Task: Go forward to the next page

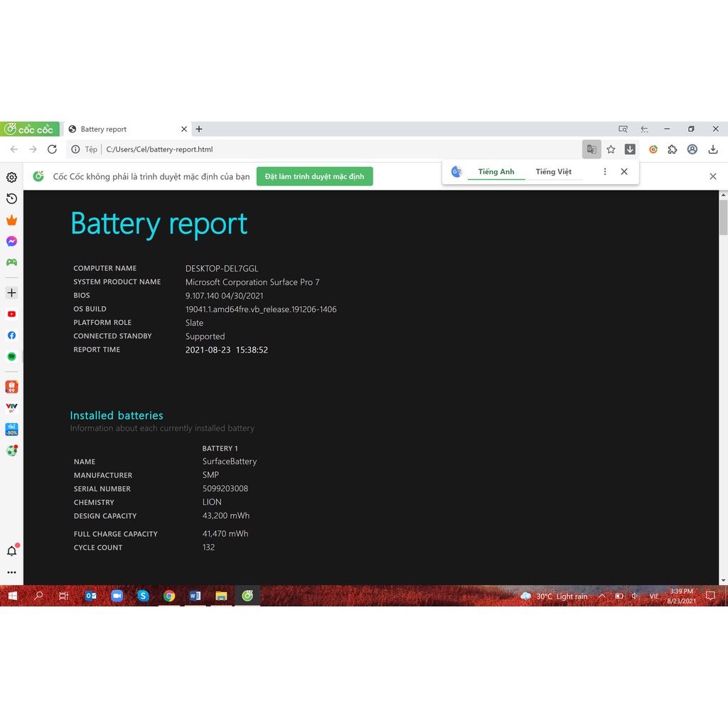Action: click(x=33, y=149)
